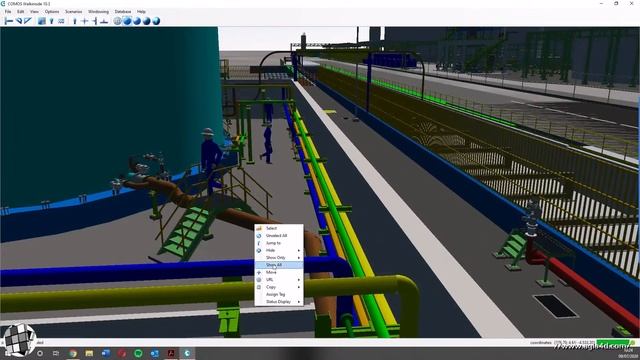Expand the Show Only submenu

point(279,258)
